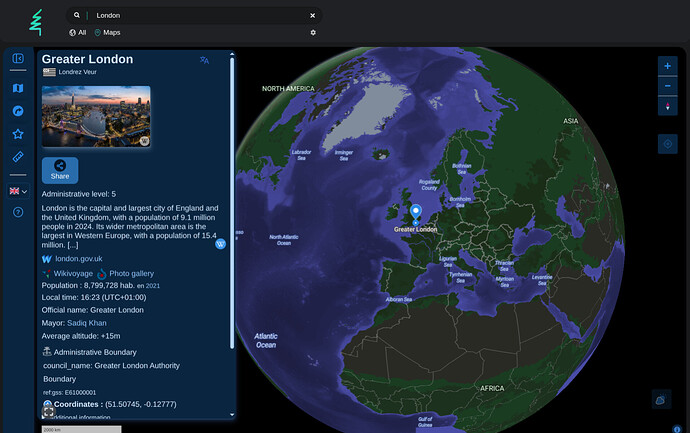Click the Atlantic Ocean map label
Viewport: 690px width, 433px height.
(266, 341)
